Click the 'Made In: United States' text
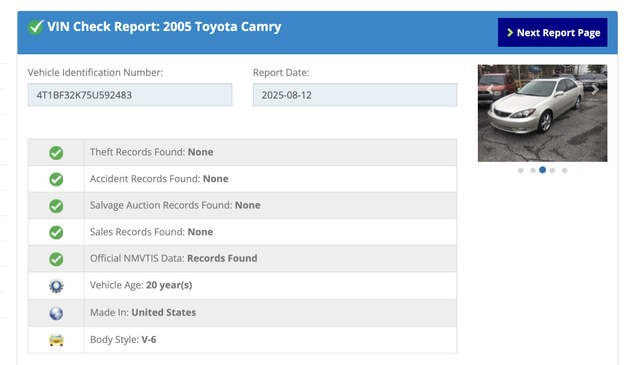This screenshot has height=365, width=641. [x=143, y=312]
